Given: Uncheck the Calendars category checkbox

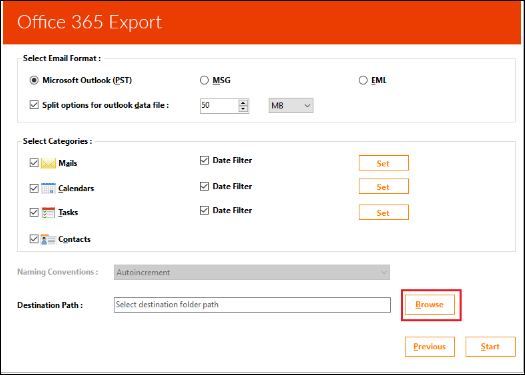Looking at the screenshot, I should point(34,188).
